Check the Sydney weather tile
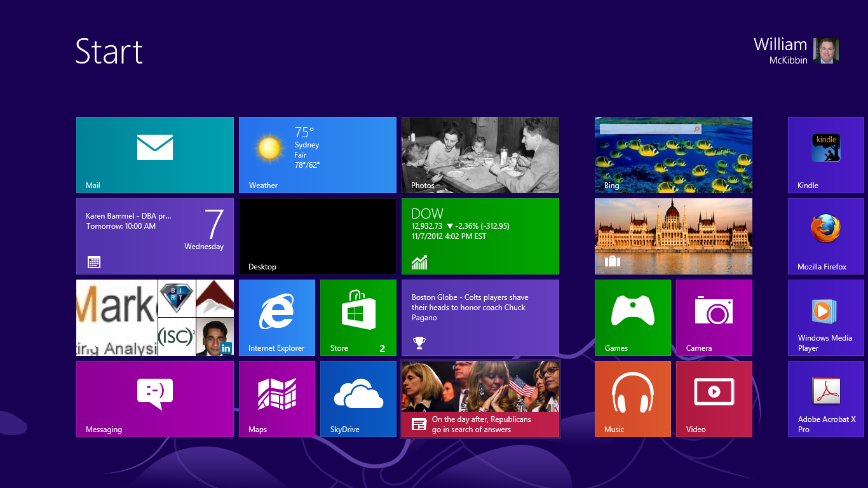This screenshot has height=488, width=868. point(317,154)
